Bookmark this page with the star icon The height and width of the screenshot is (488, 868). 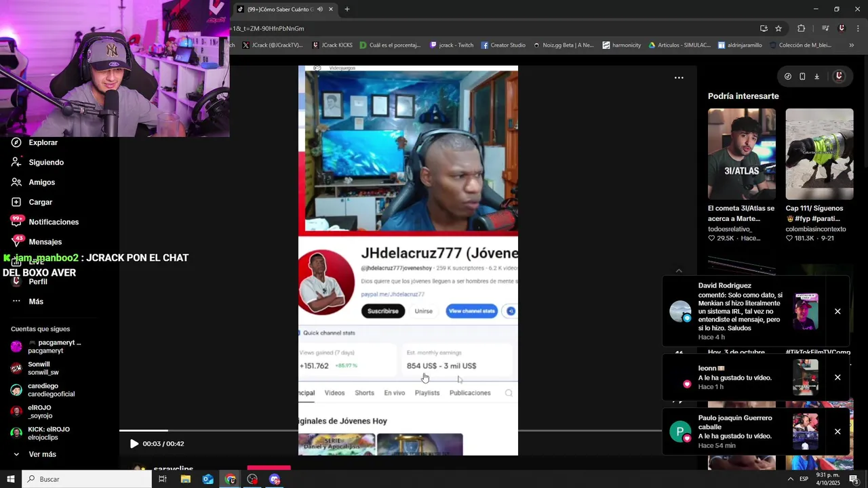tap(778, 28)
